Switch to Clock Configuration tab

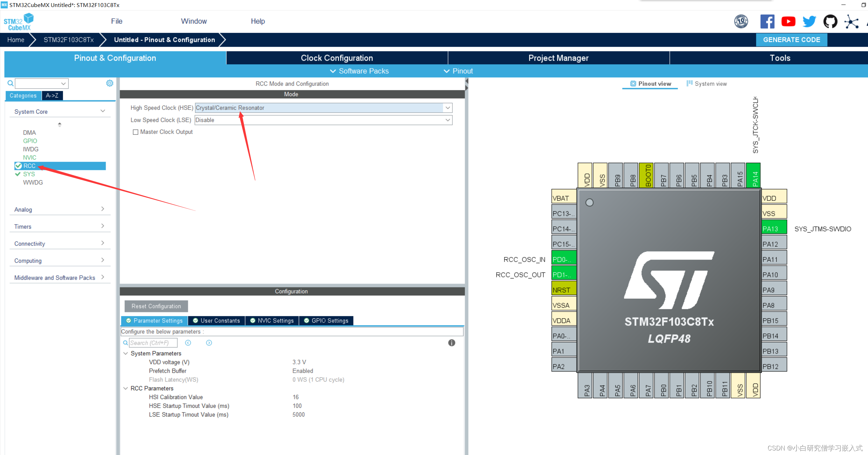337,58
